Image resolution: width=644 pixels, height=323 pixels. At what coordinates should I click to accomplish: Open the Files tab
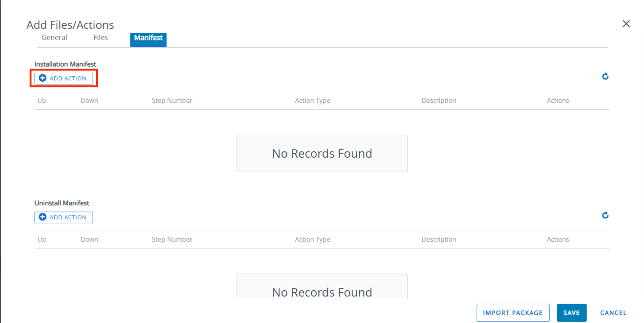101,38
